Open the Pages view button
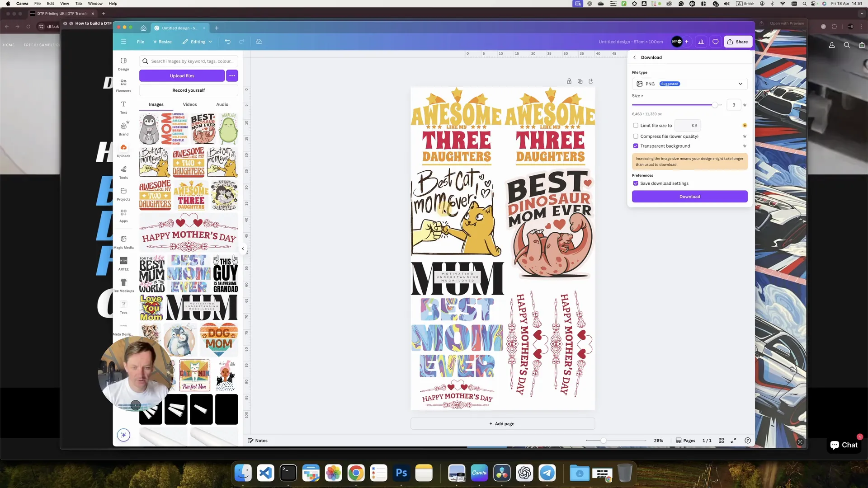The width and height of the screenshot is (868, 488). 685,441
